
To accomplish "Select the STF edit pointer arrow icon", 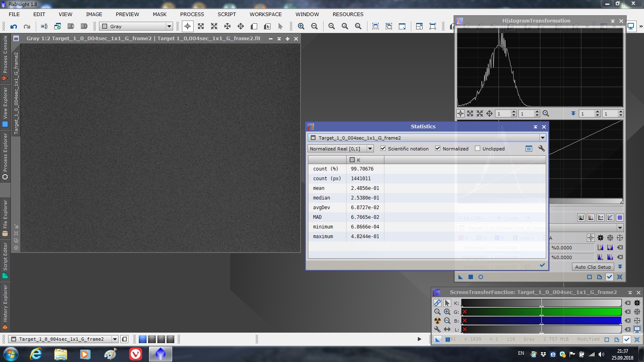I will point(447,303).
